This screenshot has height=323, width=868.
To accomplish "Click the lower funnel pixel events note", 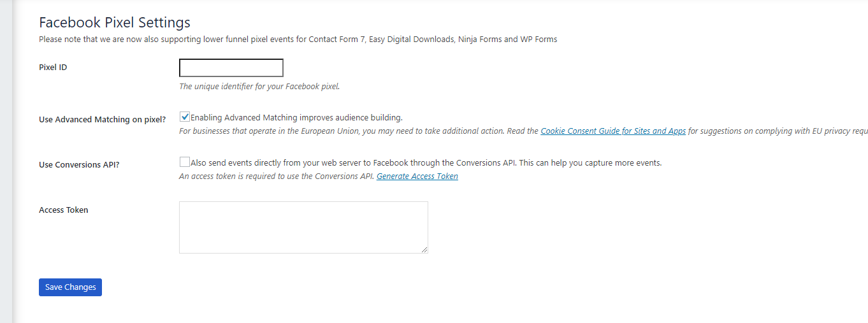I will (x=298, y=39).
